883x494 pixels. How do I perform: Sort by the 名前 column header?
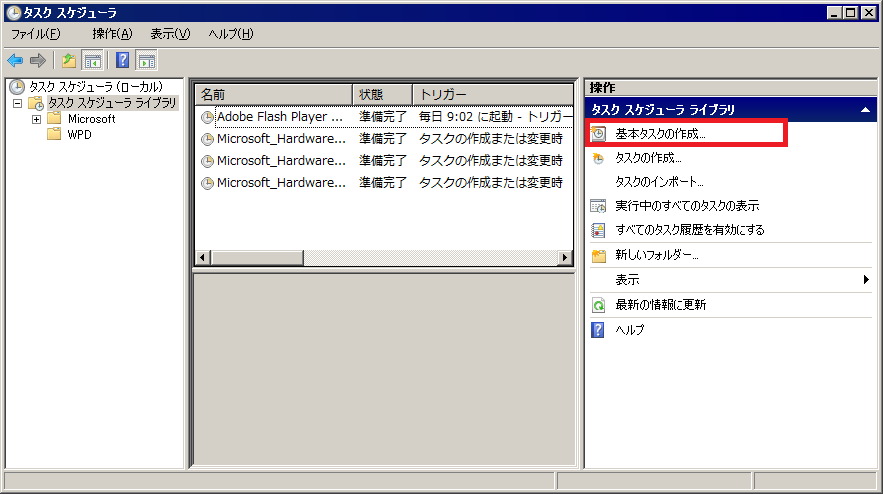pyautogui.click(x=274, y=95)
